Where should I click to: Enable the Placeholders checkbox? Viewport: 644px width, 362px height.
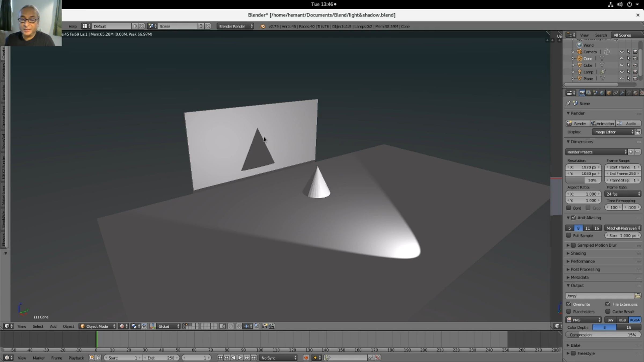(569, 312)
